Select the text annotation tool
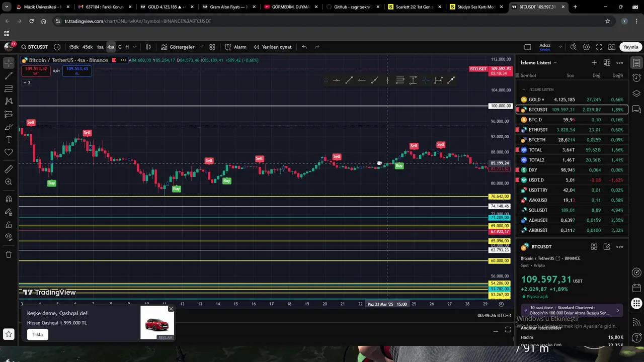 [x=9, y=139]
